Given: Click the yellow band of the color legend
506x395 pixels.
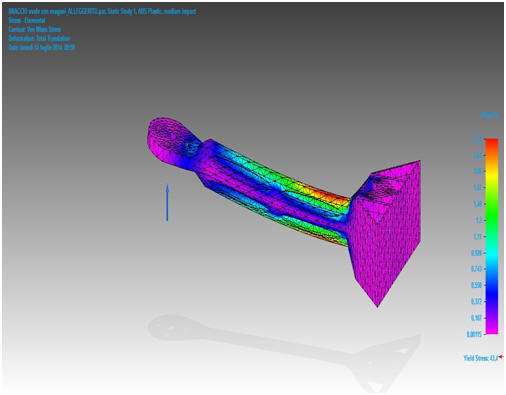Looking at the screenshot, I should [492, 178].
